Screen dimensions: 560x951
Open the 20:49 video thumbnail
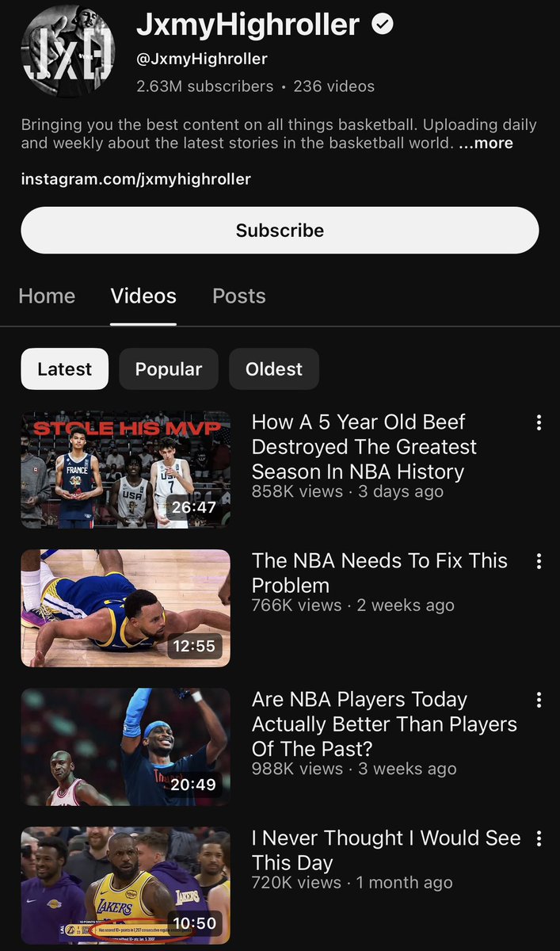[126, 747]
